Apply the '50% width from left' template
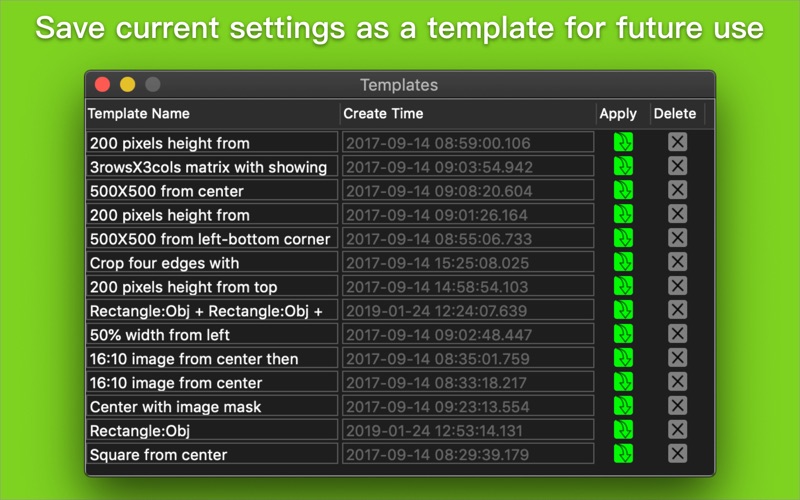This screenshot has width=800, height=500. [x=623, y=334]
